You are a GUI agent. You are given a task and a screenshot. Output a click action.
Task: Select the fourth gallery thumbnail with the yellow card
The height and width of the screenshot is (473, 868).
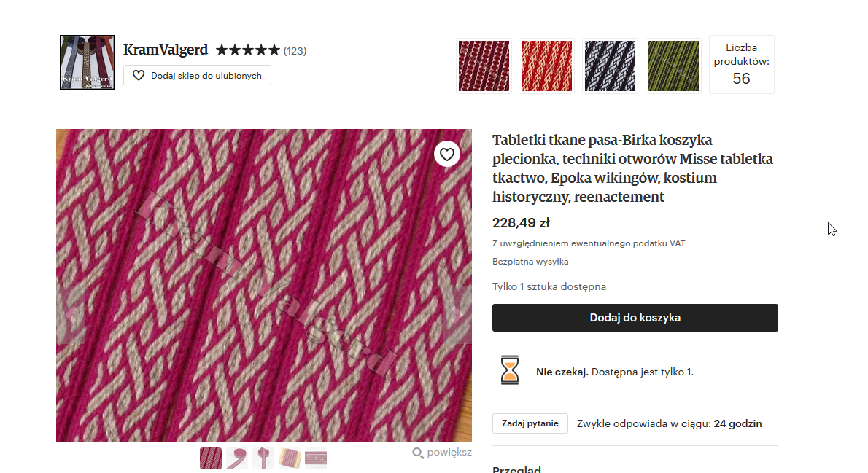pos(290,458)
